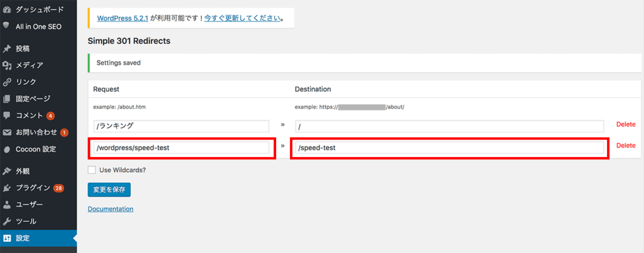Click the comments count badge 4

coord(50,116)
